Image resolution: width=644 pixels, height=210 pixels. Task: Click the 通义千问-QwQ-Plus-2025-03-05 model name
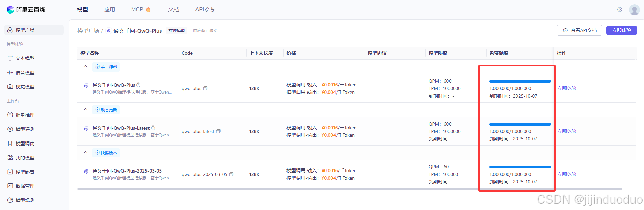coord(127,171)
